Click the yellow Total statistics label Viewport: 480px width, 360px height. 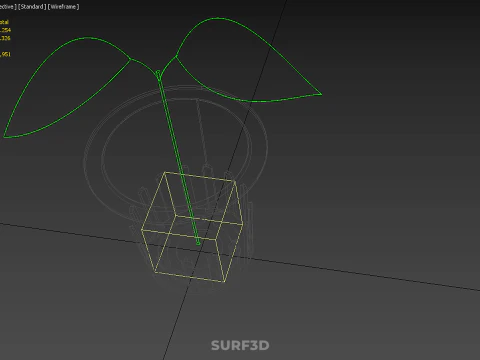tap(4, 22)
